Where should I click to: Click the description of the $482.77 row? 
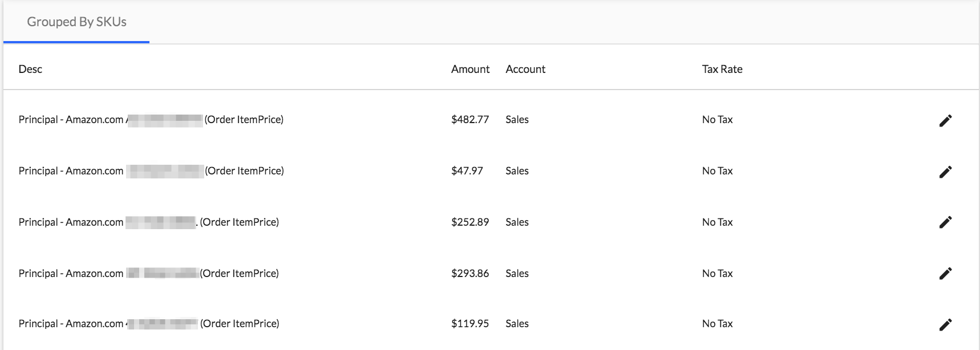151,120
